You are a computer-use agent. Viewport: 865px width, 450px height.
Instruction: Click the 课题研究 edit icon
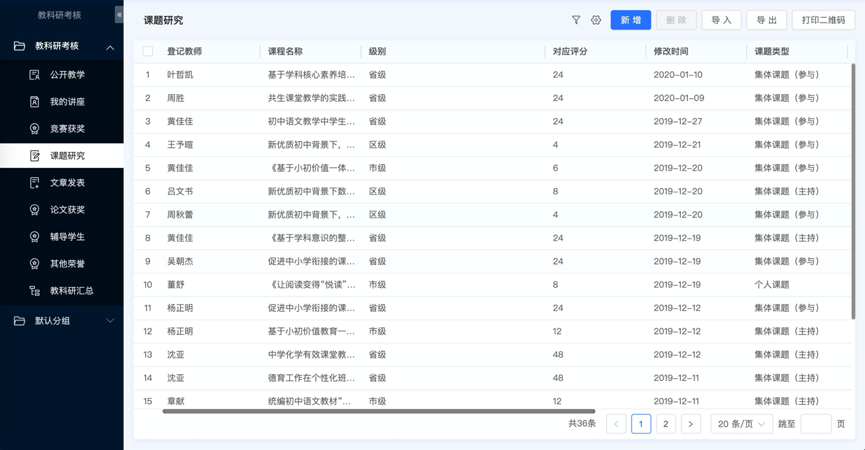34,156
